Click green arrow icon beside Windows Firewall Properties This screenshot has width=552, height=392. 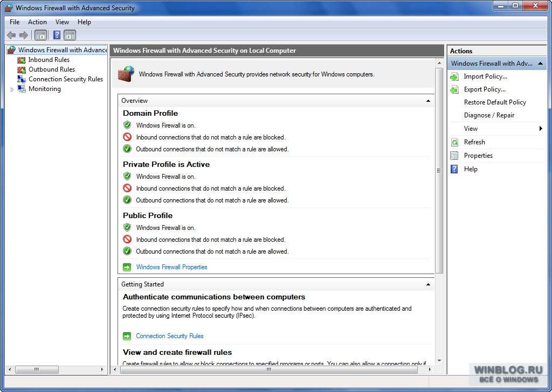pyautogui.click(x=127, y=267)
